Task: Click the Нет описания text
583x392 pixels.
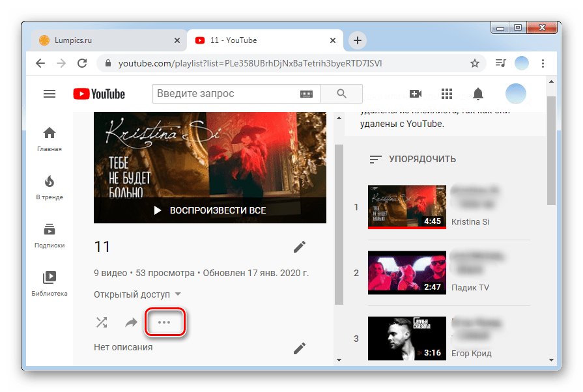Action: click(123, 347)
